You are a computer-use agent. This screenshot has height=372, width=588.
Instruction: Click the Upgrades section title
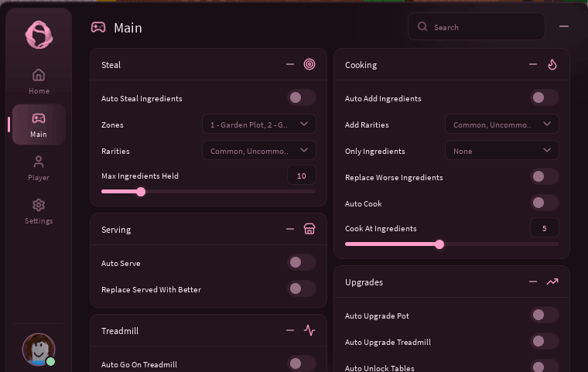tap(364, 282)
